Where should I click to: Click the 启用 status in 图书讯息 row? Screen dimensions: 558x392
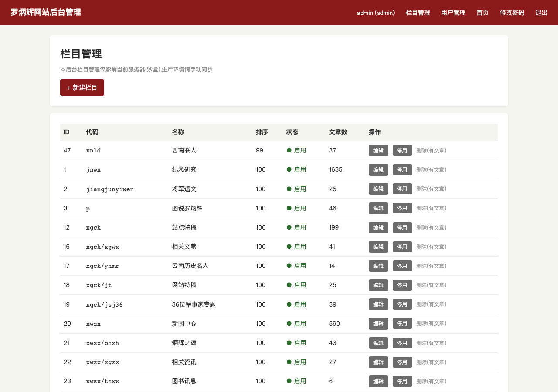click(296, 381)
